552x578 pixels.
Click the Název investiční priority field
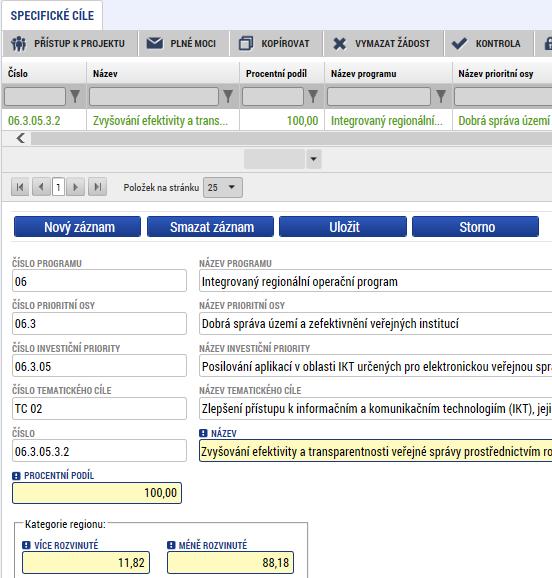point(375,366)
